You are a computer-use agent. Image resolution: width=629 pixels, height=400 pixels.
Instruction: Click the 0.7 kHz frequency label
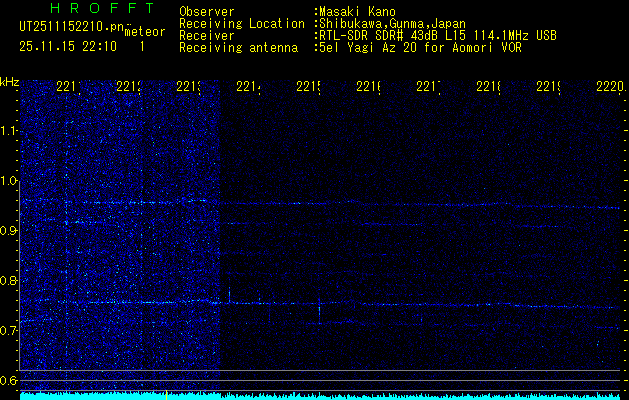point(9,330)
